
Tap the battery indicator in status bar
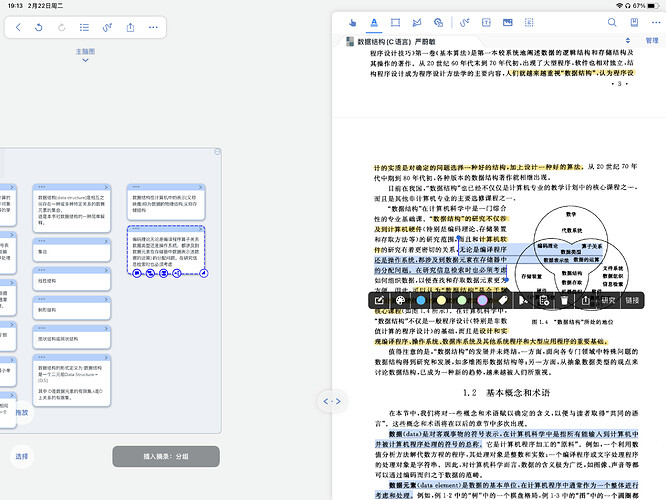[653, 6]
